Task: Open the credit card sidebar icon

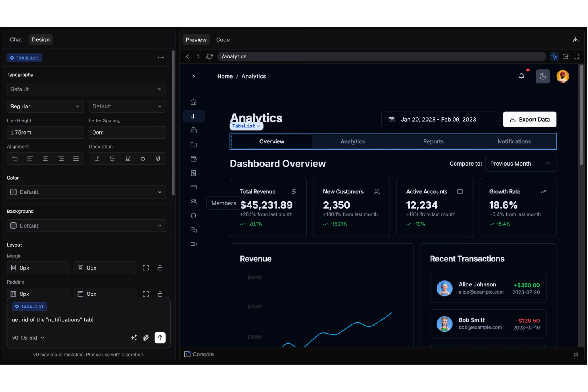Action: click(193, 187)
